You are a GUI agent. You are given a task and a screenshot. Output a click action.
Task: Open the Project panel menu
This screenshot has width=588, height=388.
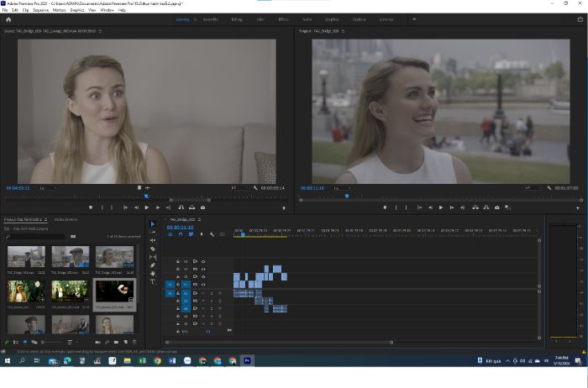click(x=45, y=219)
